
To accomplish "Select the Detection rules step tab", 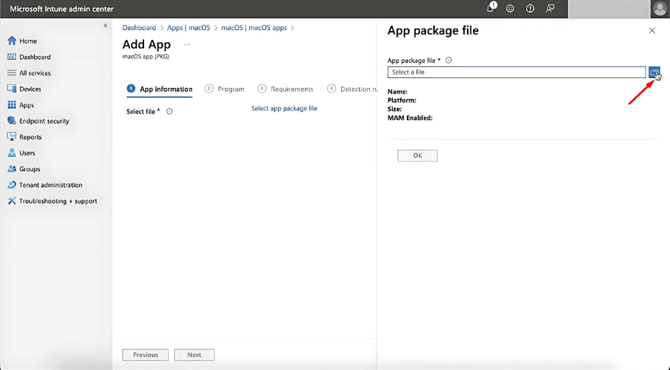I will [352, 89].
